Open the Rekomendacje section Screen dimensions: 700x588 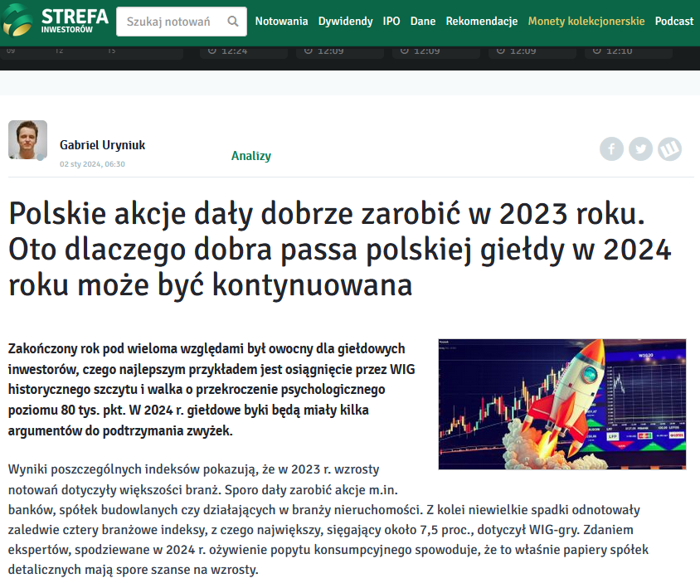(x=481, y=22)
